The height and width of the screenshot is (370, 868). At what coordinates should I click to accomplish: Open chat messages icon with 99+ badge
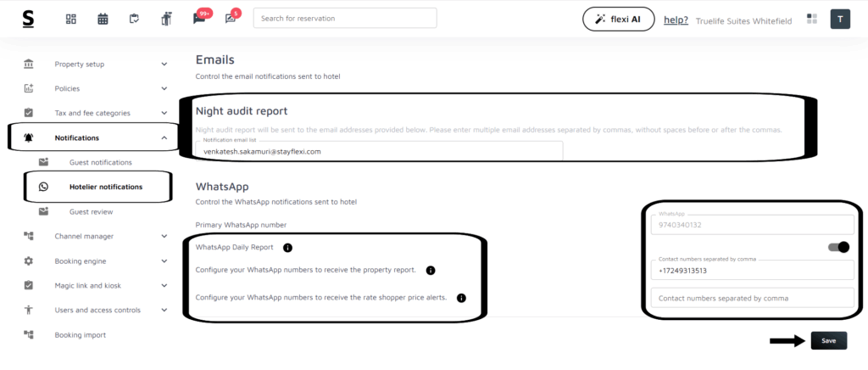pos(199,19)
